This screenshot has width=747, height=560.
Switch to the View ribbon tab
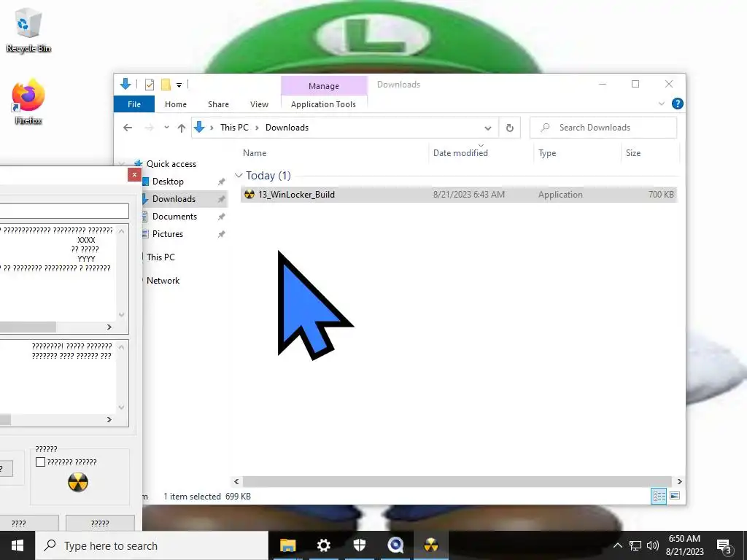(x=259, y=104)
